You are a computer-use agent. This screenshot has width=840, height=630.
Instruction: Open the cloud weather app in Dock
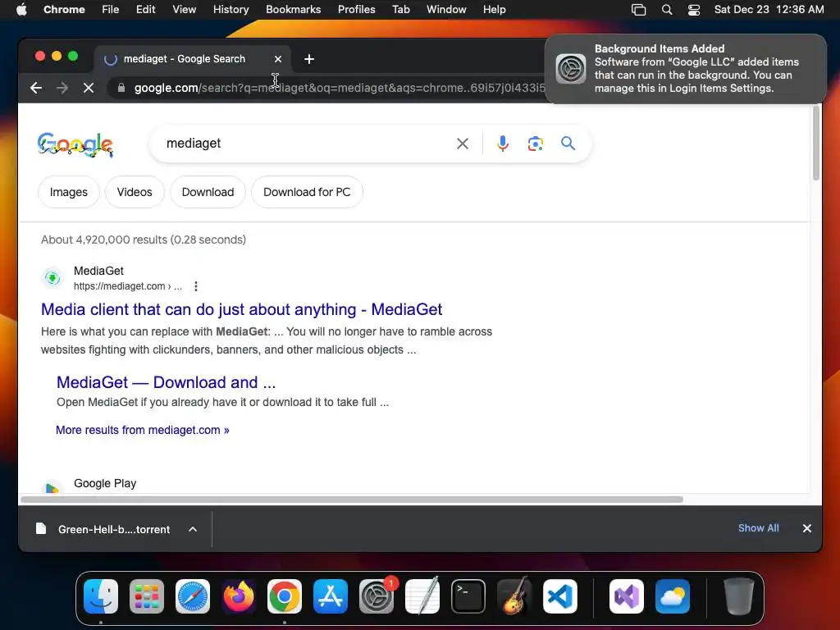673,596
